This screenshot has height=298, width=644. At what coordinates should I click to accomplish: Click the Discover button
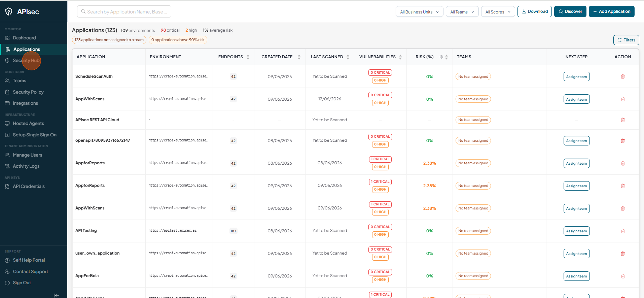coord(570,11)
